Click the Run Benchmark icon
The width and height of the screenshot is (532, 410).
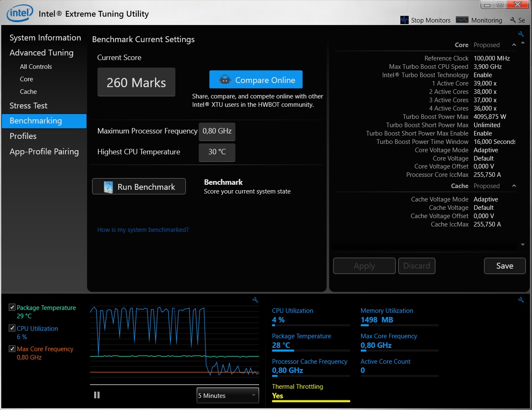(x=108, y=187)
